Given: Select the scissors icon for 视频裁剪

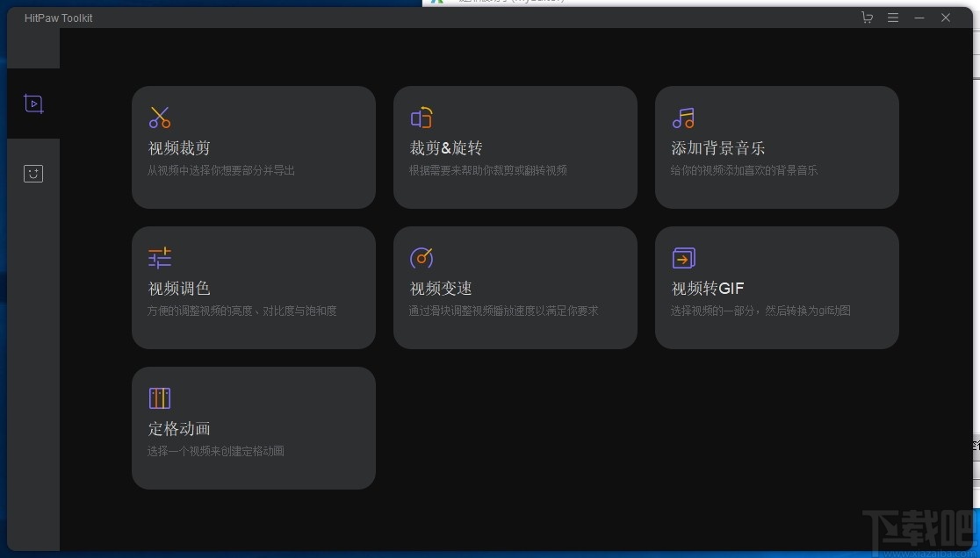Looking at the screenshot, I should (159, 117).
